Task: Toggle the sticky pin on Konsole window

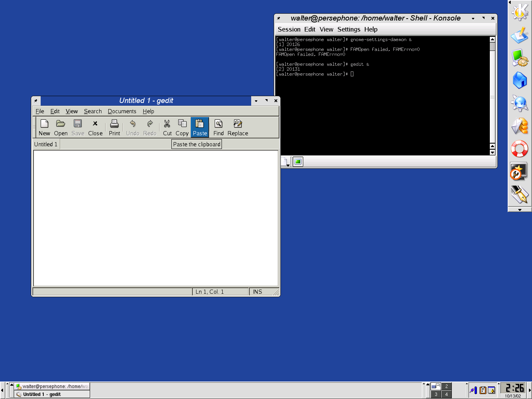Action: coord(279,18)
